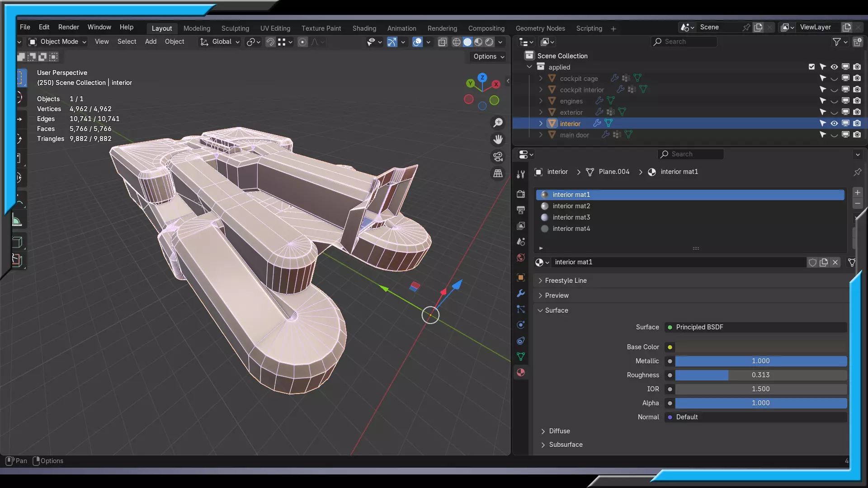Viewport: 868px width, 488px height.
Task: Open the Modifiers wrench properties tab
Action: click(x=521, y=293)
